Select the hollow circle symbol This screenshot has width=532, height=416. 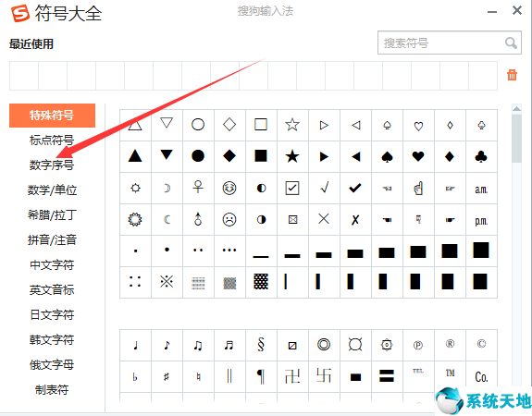click(198, 125)
